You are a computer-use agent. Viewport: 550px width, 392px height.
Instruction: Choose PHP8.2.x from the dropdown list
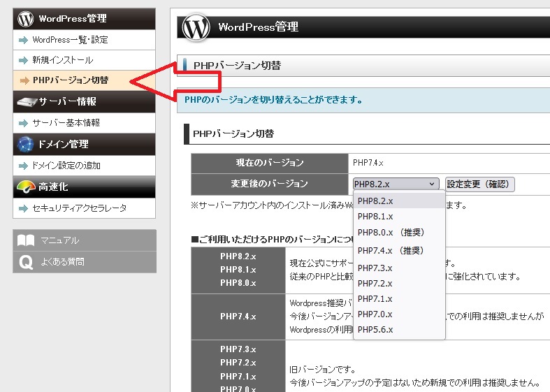click(399, 201)
